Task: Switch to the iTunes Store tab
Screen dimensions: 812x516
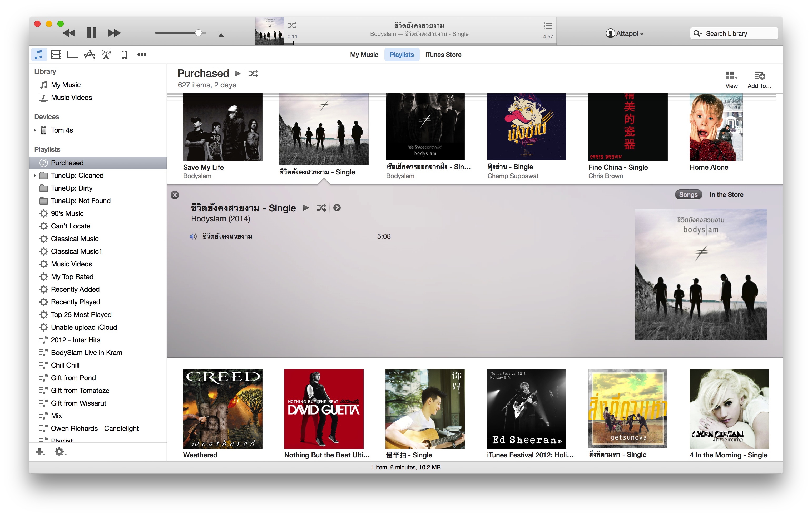Action: (x=443, y=55)
